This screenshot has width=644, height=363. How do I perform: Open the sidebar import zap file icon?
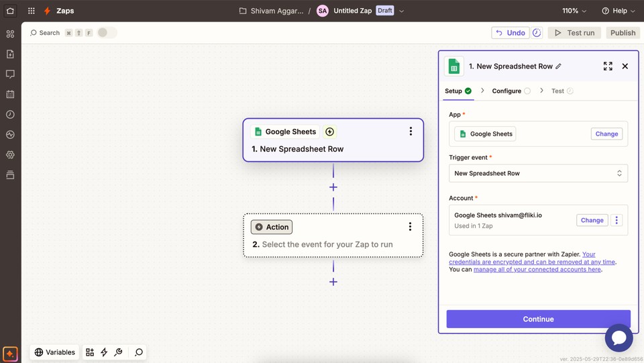tap(10, 54)
